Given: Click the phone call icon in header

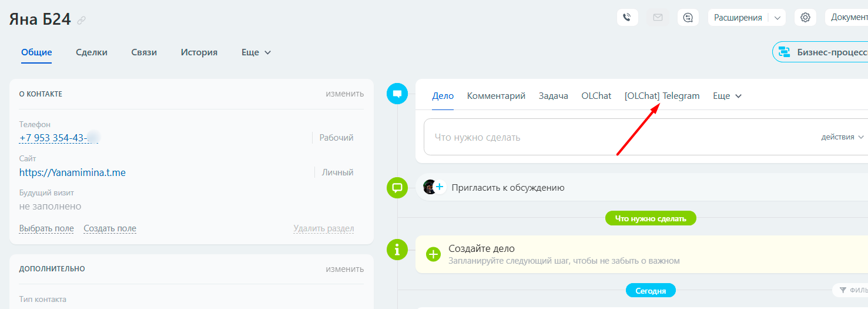Looking at the screenshot, I should [627, 18].
